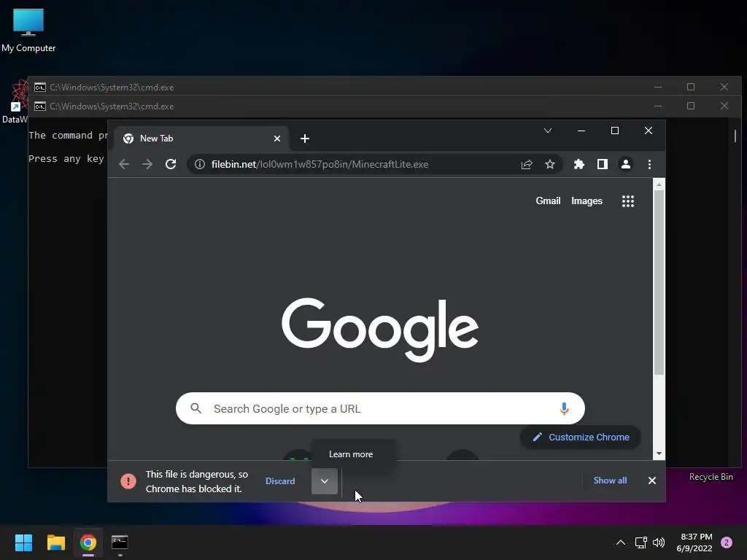Expand blocked download options arrow
The image size is (747, 560).
pos(325,481)
